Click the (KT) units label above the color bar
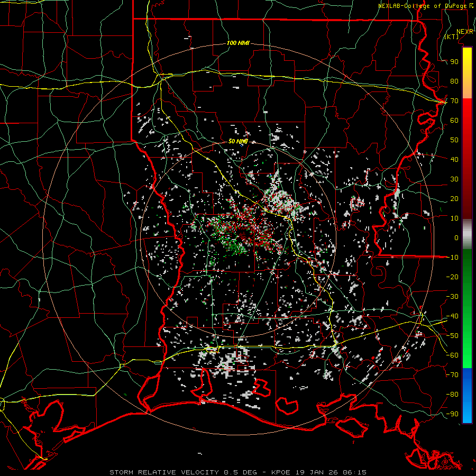Viewport: 476px width, 476px height. tap(452, 36)
